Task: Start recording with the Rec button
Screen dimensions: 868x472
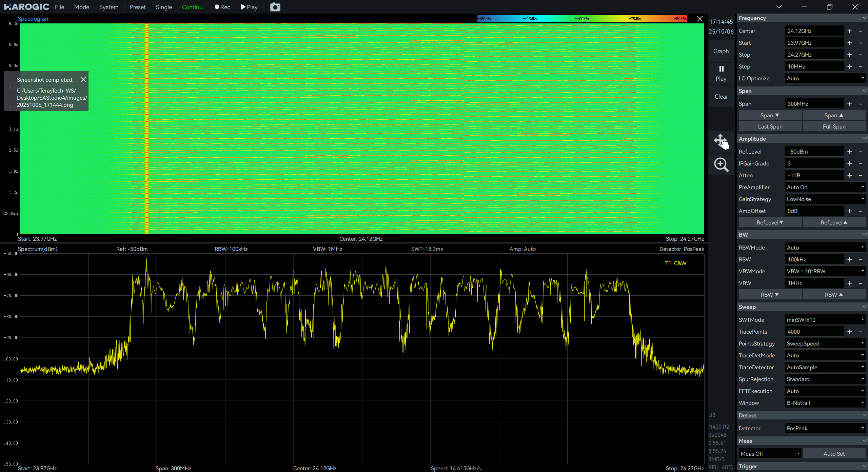Action: pyautogui.click(x=222, y=7)
